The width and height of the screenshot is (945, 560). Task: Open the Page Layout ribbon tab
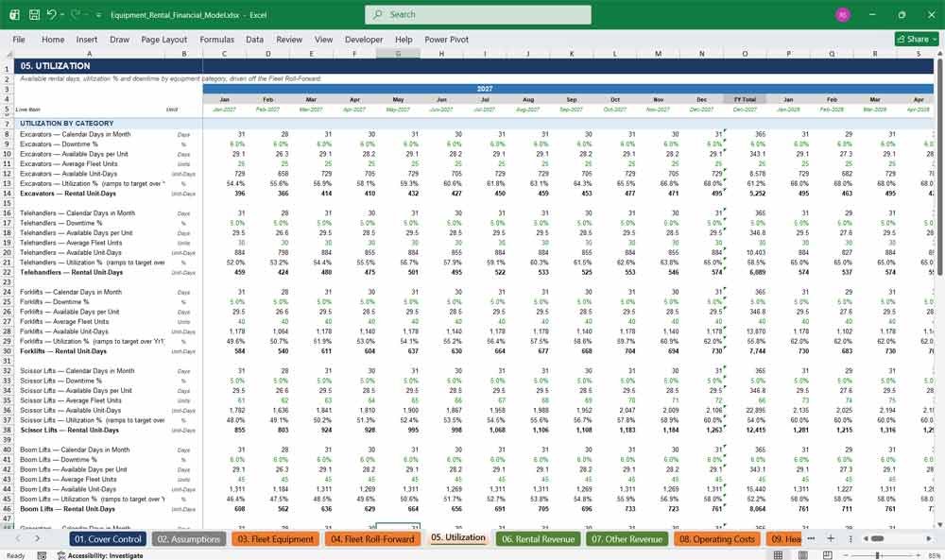tap(163, 39)
